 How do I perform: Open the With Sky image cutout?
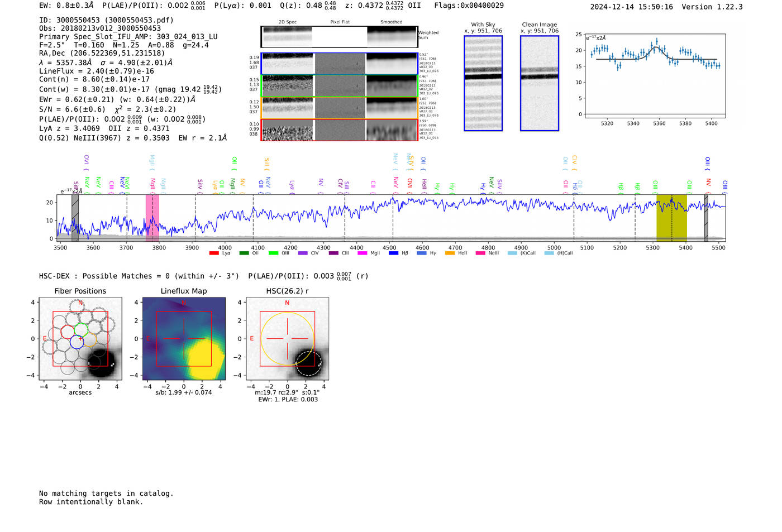pyautogui.click(x=483, y=83)
